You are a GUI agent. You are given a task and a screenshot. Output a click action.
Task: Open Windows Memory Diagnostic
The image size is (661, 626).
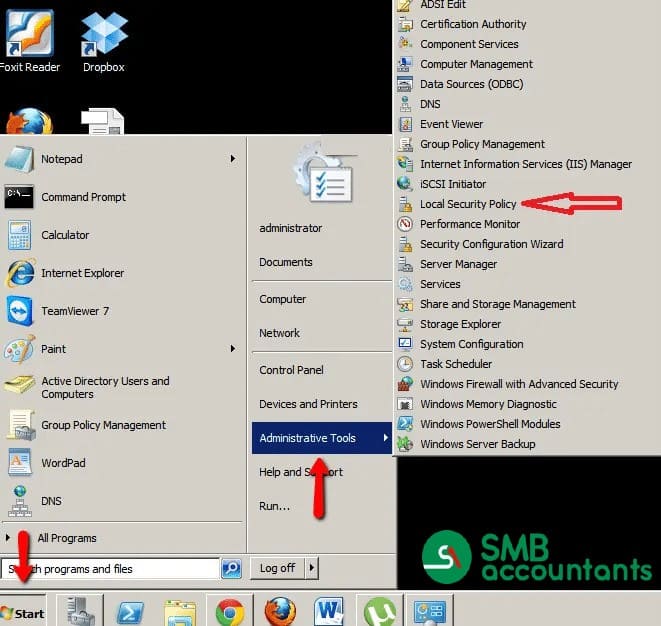pyautogui.click(x=488, y=404)
